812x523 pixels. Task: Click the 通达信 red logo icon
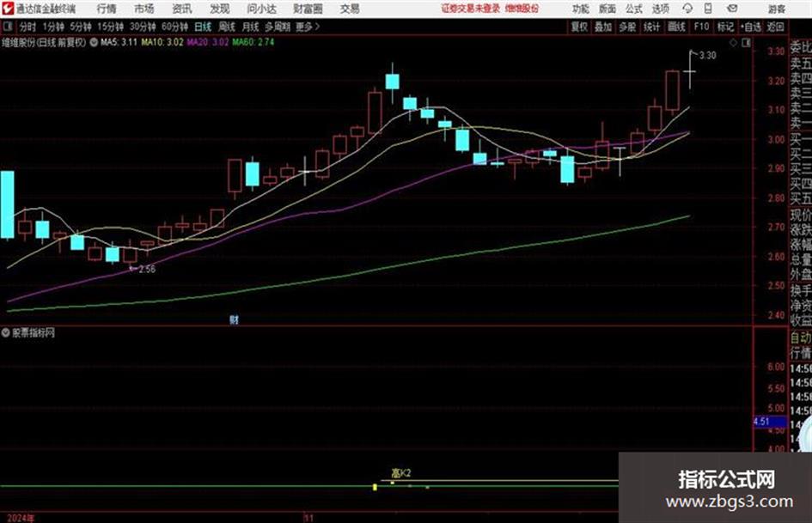(8, 9)
